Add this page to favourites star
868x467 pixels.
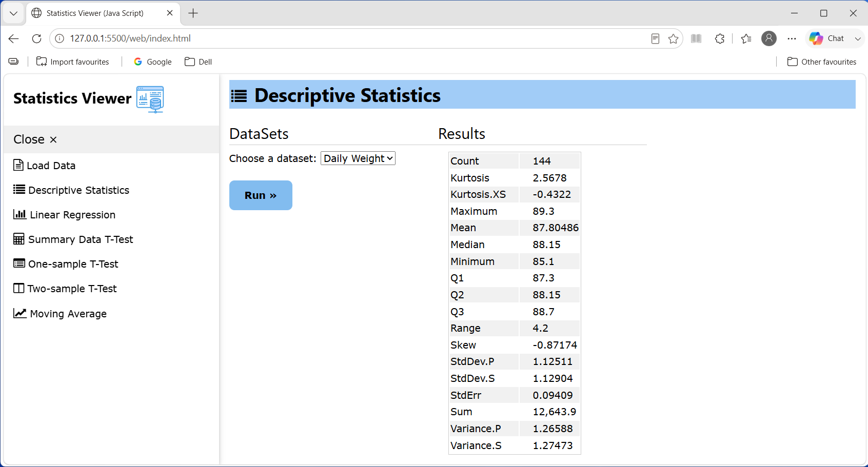674,38
